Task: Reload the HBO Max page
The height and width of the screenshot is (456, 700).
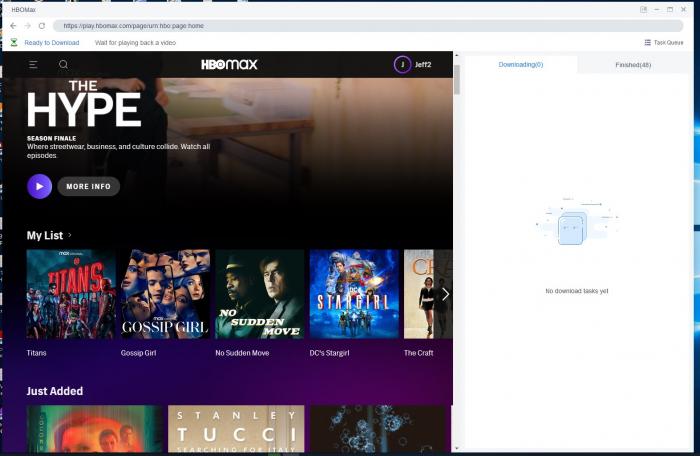Action: [x=42, y=26]
